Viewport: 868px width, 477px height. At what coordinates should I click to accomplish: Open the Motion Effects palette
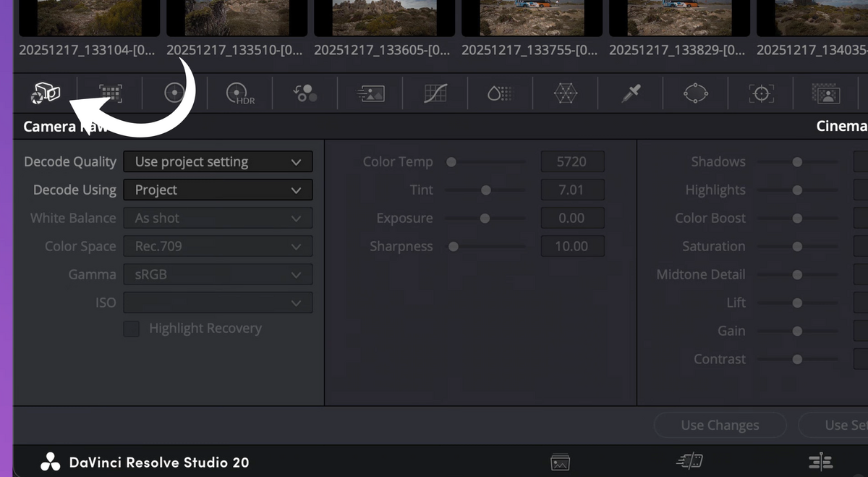(x=370, y=93)
